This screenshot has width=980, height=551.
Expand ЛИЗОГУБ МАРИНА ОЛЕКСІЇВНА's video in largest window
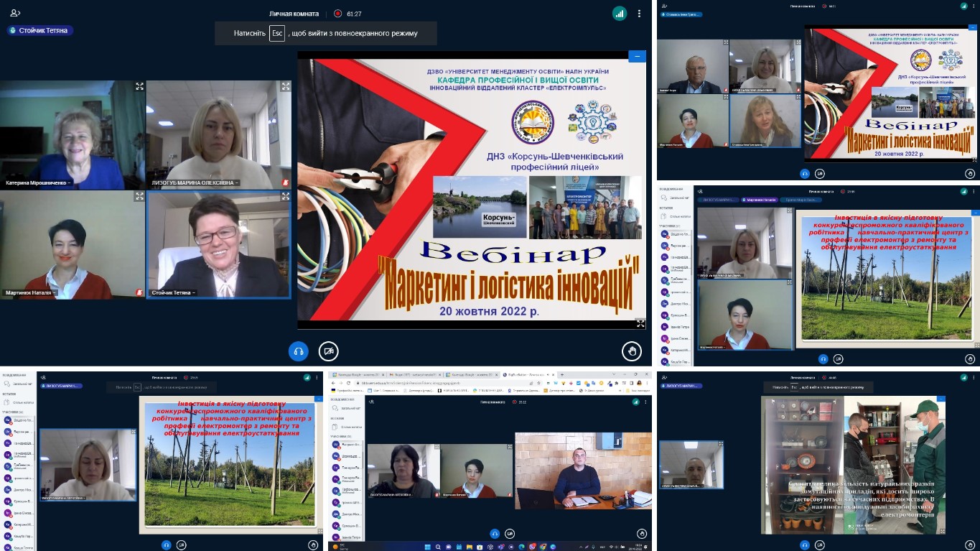tap(286, 86)
